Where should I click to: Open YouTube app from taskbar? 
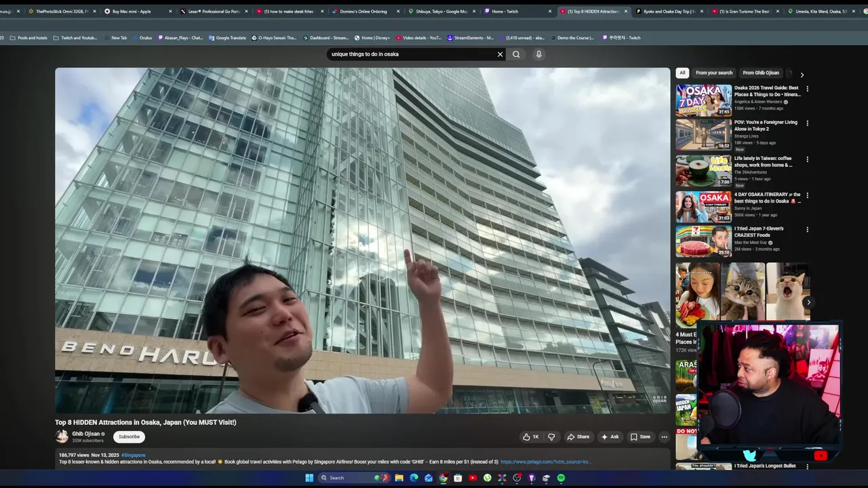473,478
